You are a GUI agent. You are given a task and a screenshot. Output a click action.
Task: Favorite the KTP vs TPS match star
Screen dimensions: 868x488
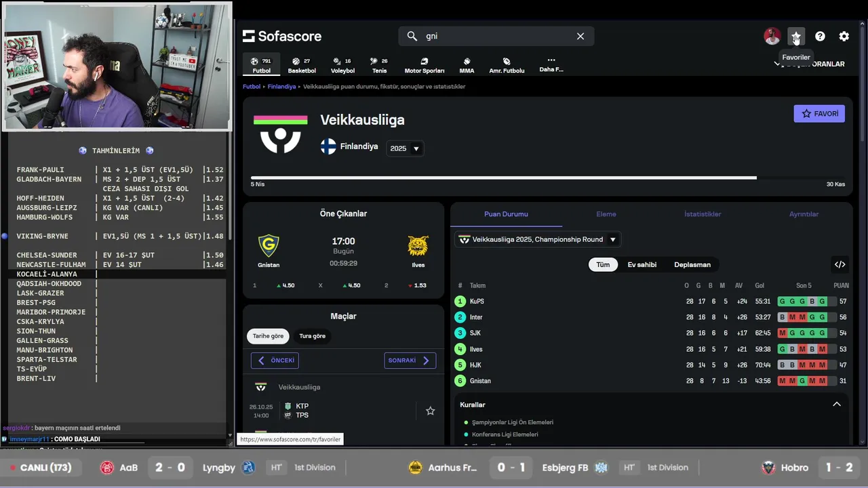(430, 411)
